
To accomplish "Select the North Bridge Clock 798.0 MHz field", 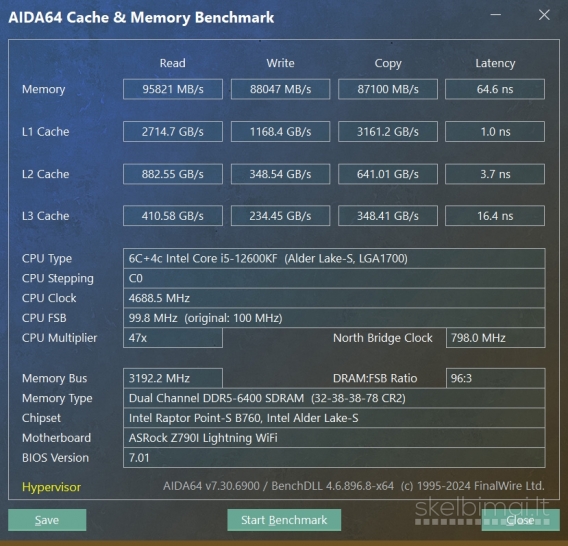I will 496,338.
